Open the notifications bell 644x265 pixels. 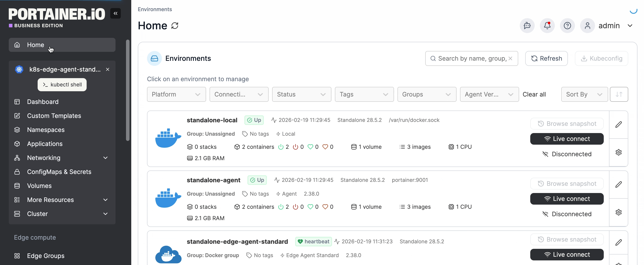547,26
